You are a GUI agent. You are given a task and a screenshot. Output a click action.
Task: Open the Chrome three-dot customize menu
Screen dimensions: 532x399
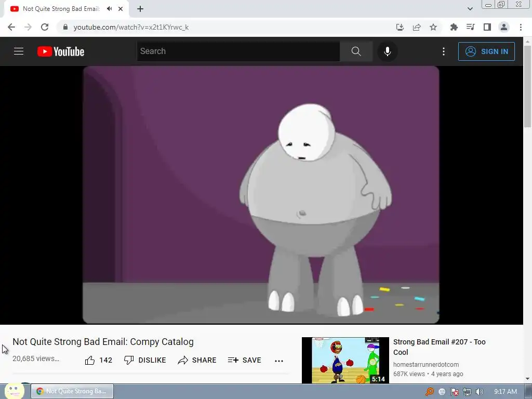point(521,27)
